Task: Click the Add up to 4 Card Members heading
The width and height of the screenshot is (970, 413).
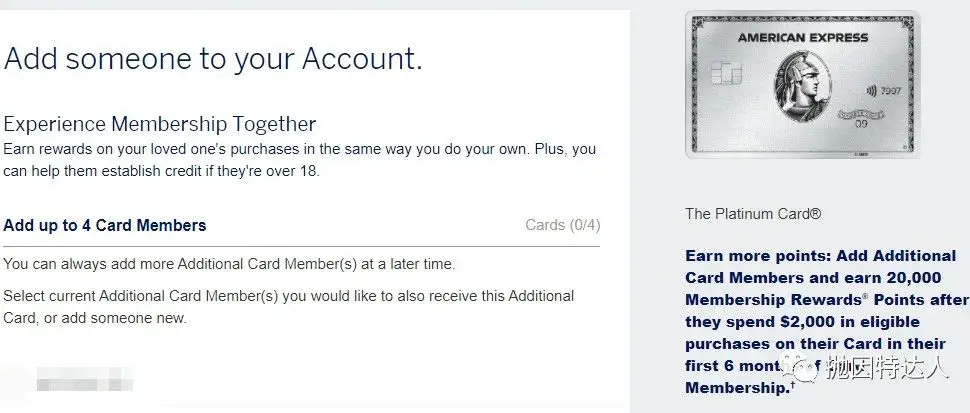Action: coord(105,225)
